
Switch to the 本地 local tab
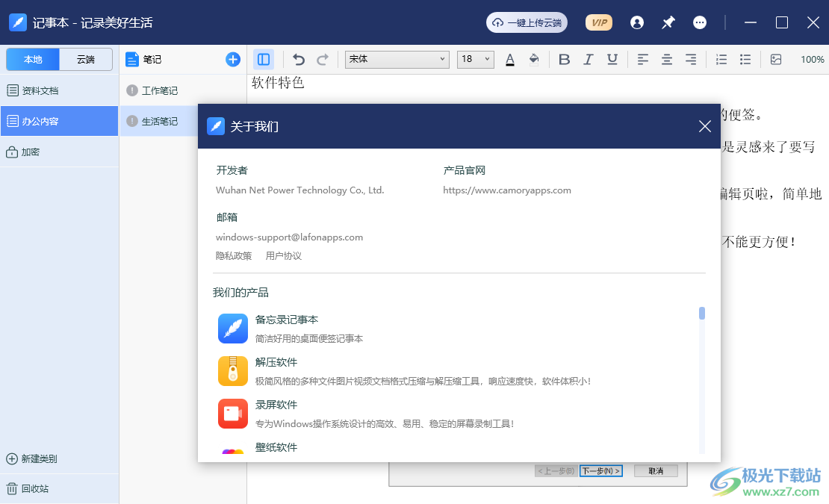[33, 59]
